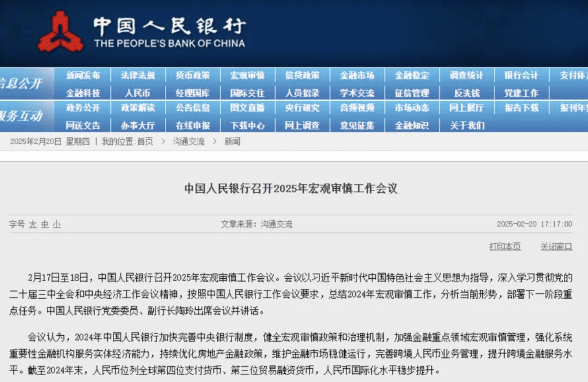Viewport: 588px width, 382px height.
Task: Open the 反洗钱 navigation item
Action: pyautogui.click(x=466, y=93)
